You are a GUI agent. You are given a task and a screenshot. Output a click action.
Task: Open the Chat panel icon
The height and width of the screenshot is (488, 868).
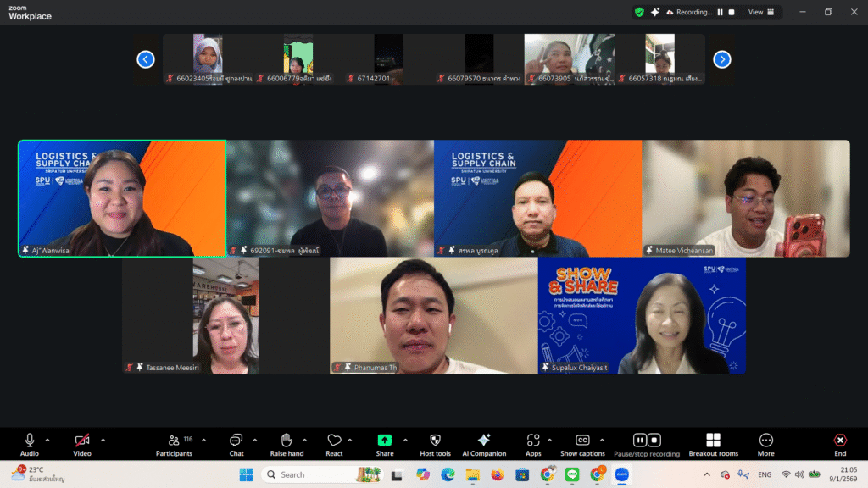236,441
